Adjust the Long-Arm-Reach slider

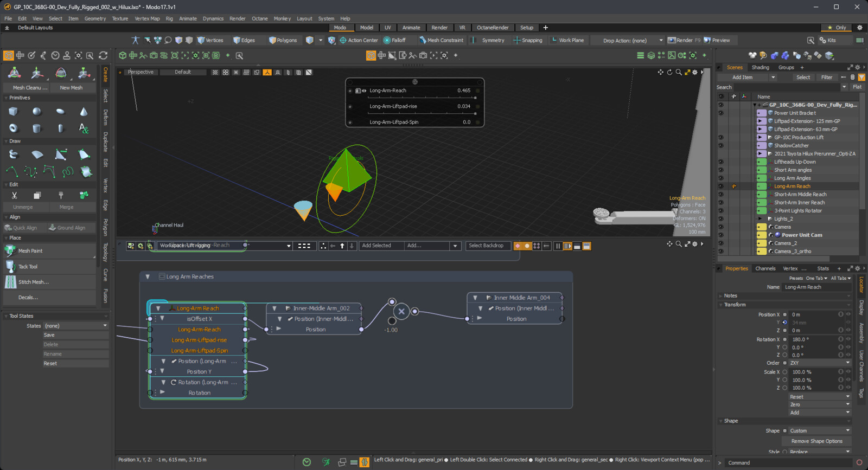[x=422, y=98]
